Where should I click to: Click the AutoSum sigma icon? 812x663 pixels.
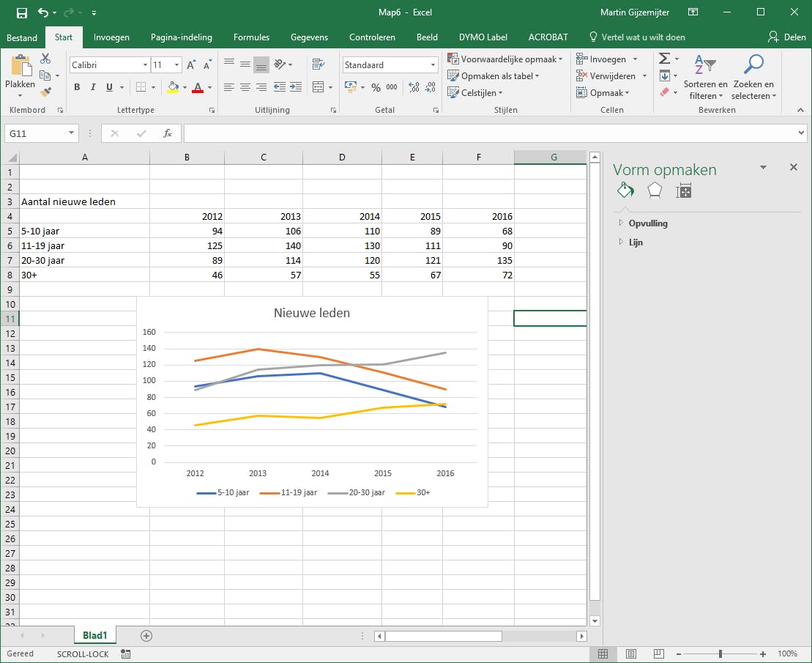[x=664, y=59]
